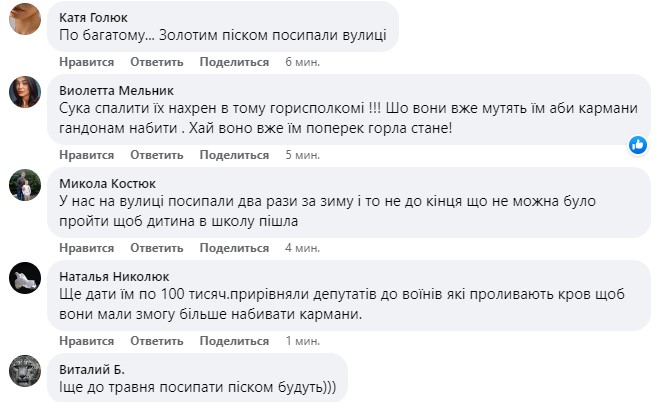Like Катя Голюк's comment via Нравится
Viewport: 672px width, 402px height.
click(x=87, y=62)
